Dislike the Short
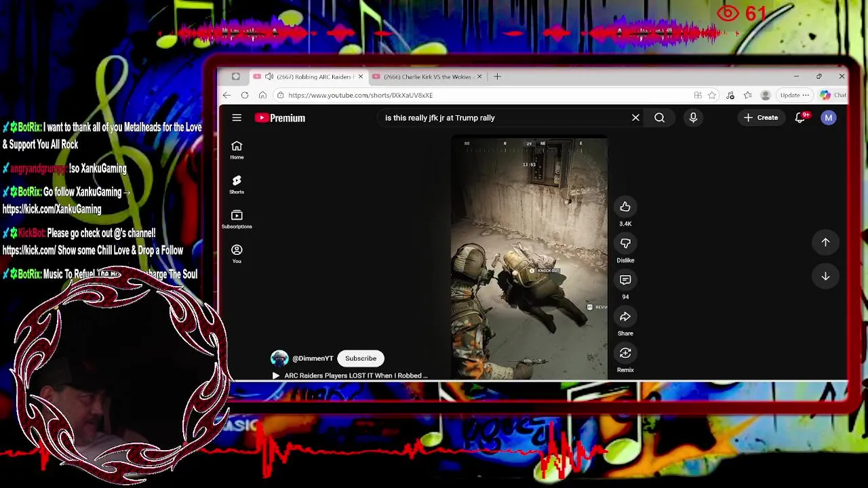868x488 pixels. (x=625, y=243)
